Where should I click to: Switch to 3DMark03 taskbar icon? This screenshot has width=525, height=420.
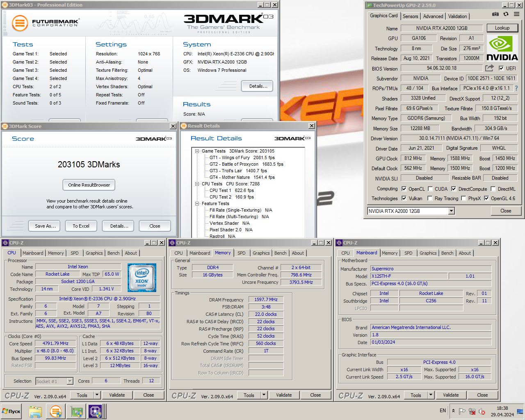pos(56,411)
